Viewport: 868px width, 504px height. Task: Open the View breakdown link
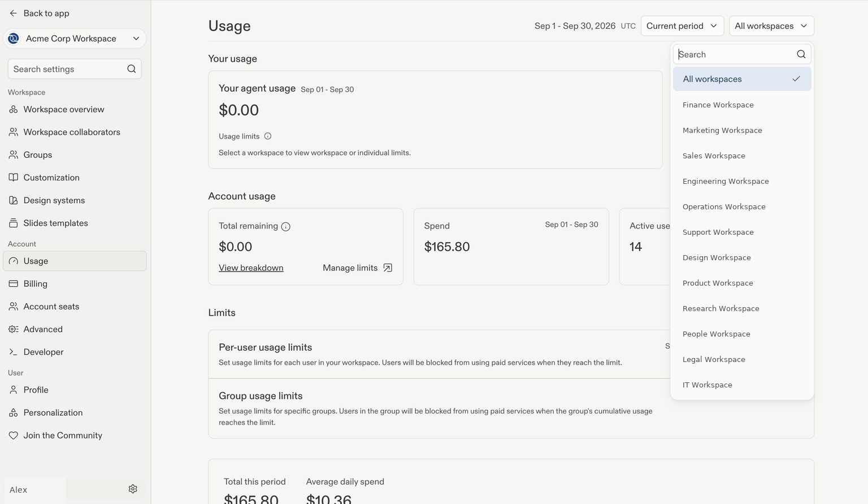click(251, 268)
